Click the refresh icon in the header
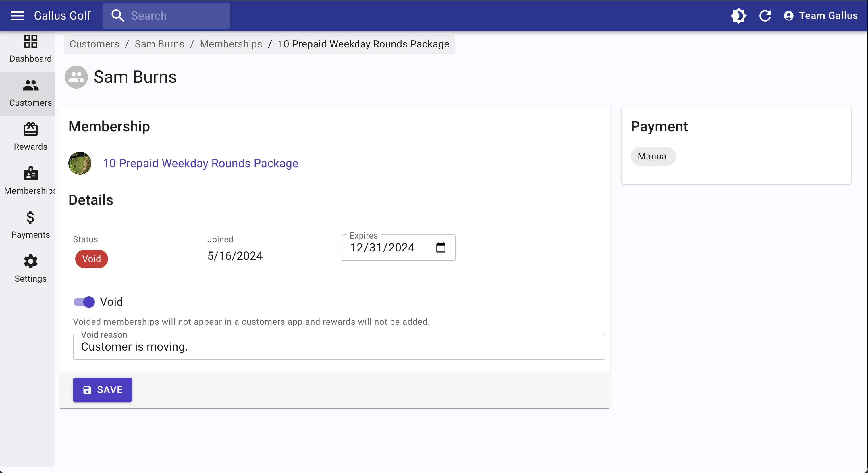The image size is (868, 473). tap(765, 16)
